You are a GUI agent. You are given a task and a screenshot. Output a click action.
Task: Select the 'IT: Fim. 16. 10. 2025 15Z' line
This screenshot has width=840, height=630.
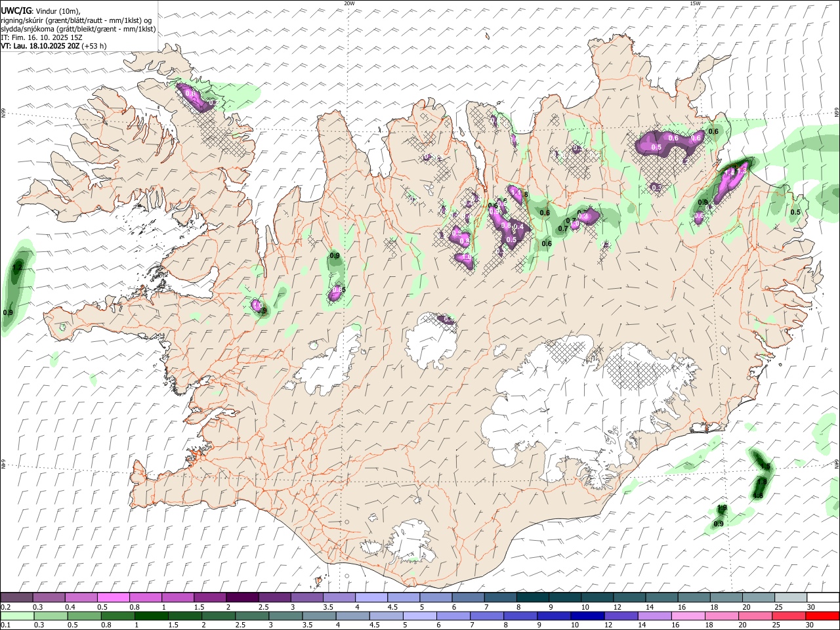[x=41, y=37]
